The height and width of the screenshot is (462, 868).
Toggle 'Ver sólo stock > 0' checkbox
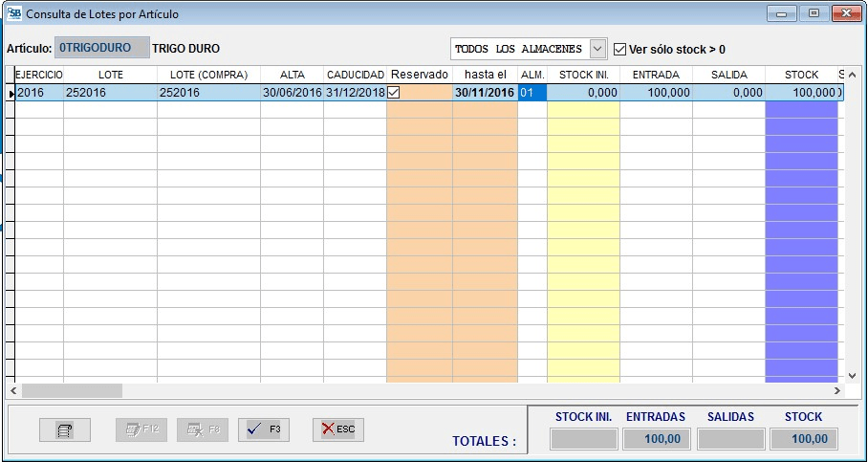tap(619, 49)
